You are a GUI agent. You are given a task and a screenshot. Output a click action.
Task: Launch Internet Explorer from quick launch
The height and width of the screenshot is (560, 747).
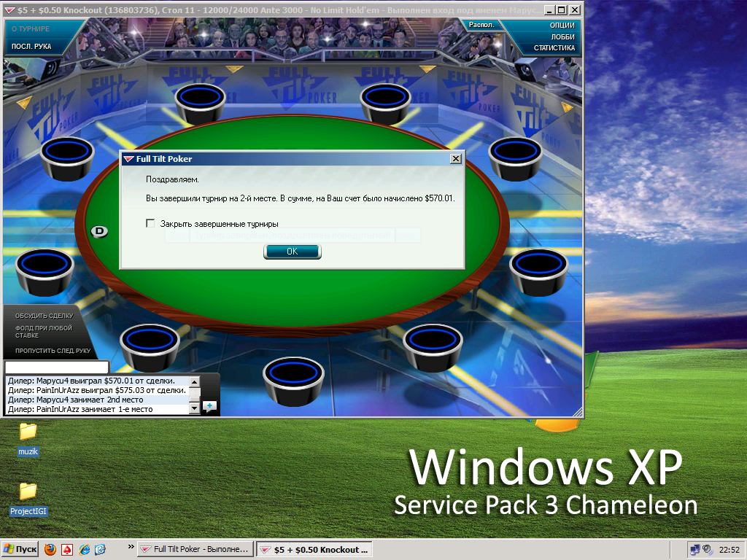[84, 550]
